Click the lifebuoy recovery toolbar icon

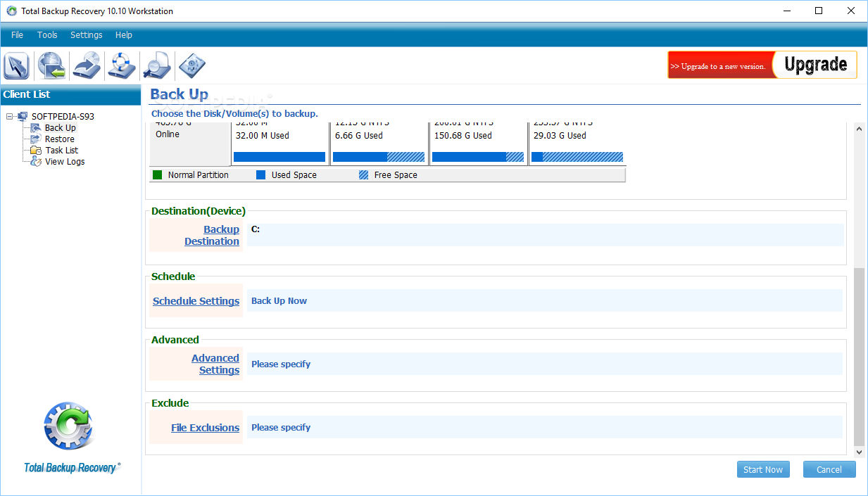point(121,65)
